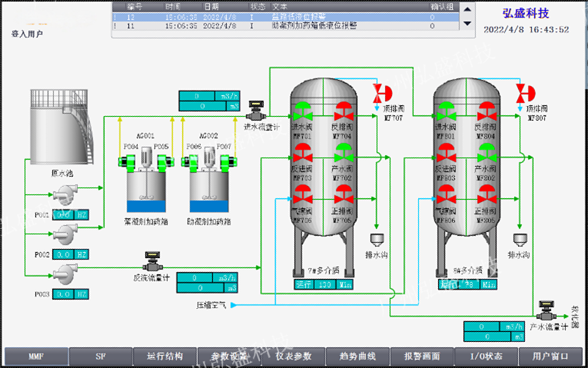Click the 确认组 alarm column header
The width and height of the screenshot is (588, 368).
pyautogui.click(x=442, y=7)
